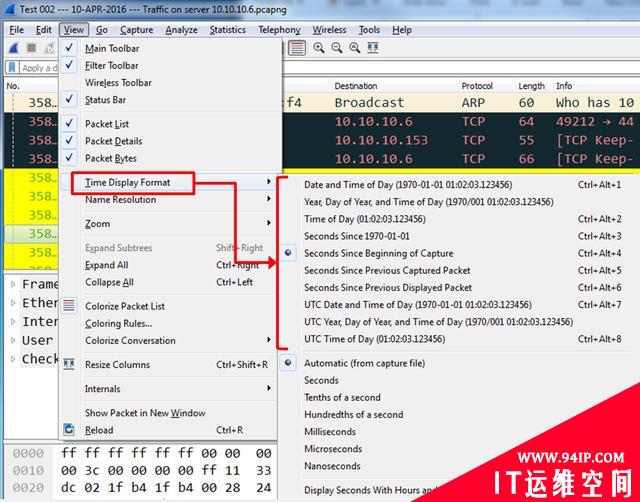Click the Reload icon in View menu
Image resolution: width=640 pixels, height=502 pixels.
[x=69, y=430]
